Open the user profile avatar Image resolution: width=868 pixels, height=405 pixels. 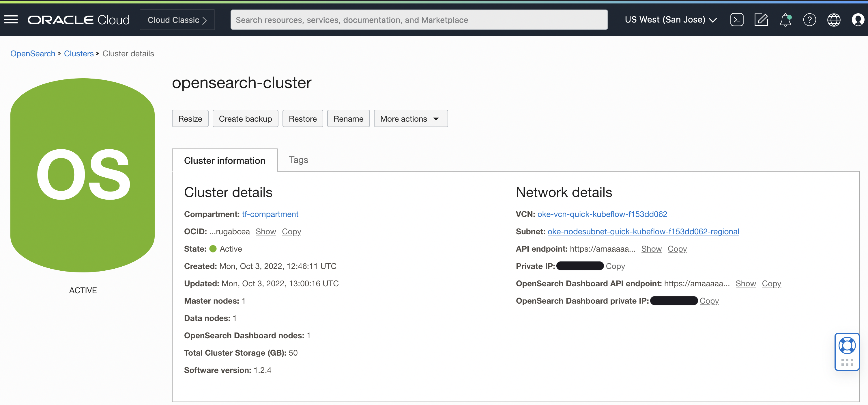click(858, 20)
